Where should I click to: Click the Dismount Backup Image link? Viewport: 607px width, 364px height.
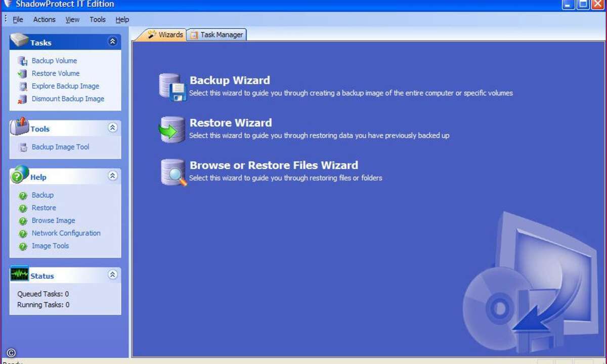coord(68,99)
